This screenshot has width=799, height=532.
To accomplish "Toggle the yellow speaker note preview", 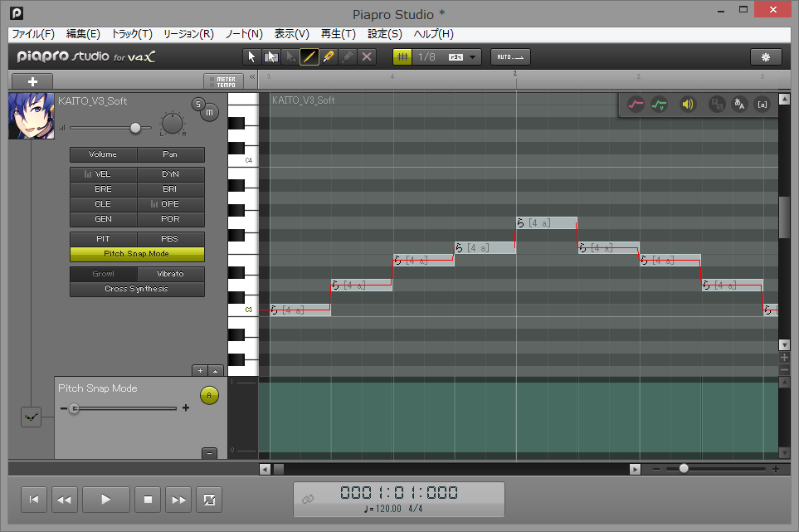I will [x=687, y=105].
